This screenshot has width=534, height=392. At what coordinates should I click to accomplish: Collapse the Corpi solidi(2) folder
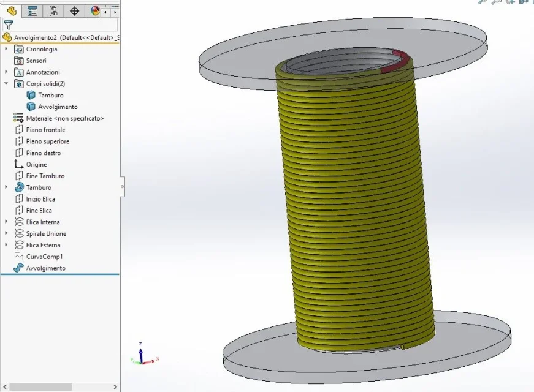(6, 83)
